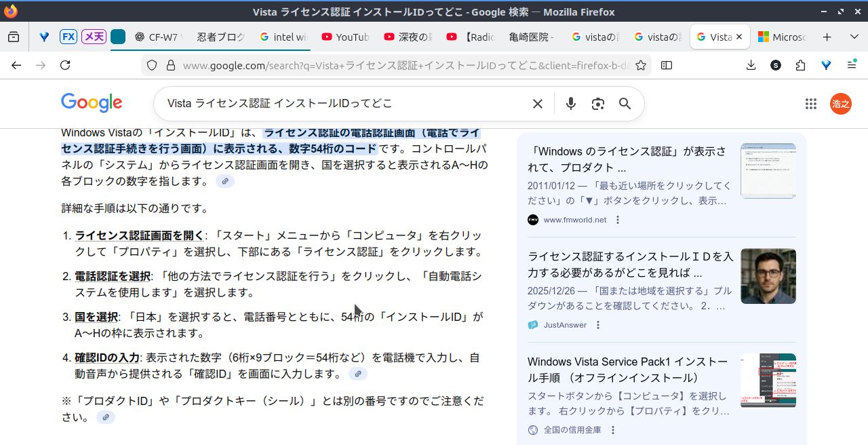Clear the search query with X
Screen dimensions: 868x445
537,104
